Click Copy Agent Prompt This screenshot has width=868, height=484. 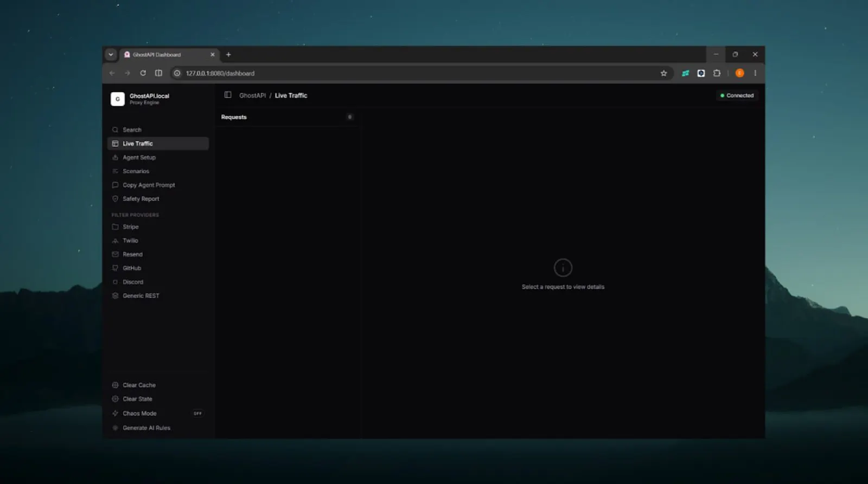click(158, 185)
